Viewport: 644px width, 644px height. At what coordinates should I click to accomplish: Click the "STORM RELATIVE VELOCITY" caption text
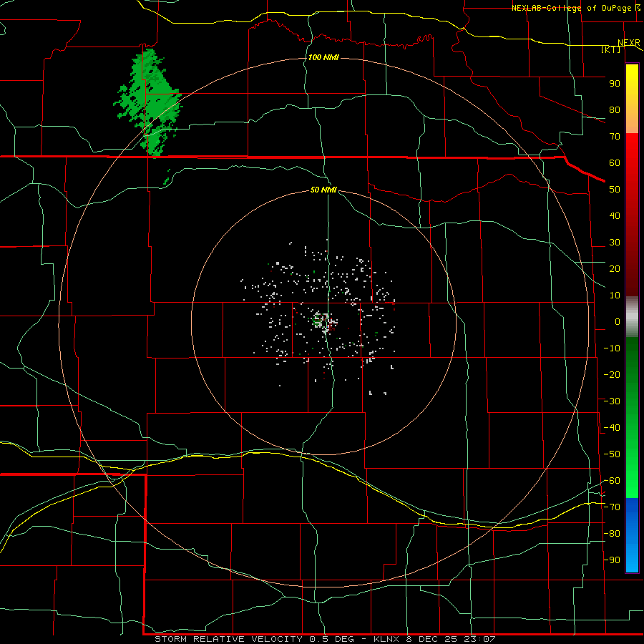[x=228, y=639]
